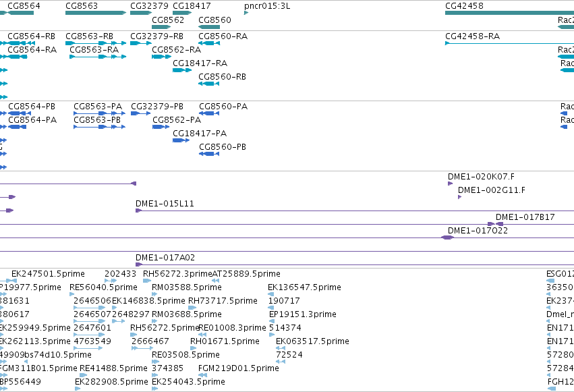Select the CG8563 gene bar

(96, 13)
